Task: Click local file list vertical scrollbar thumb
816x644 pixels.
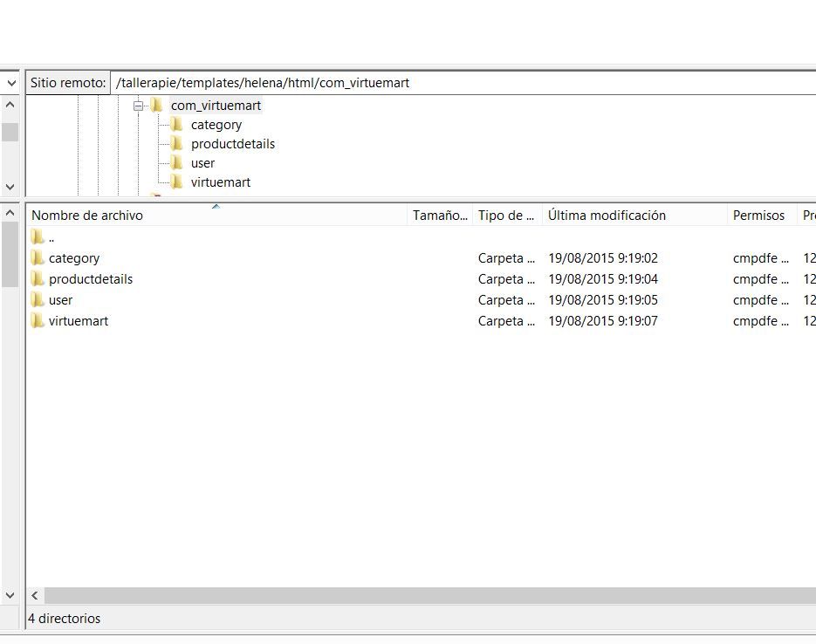Action: coord(10,255)
